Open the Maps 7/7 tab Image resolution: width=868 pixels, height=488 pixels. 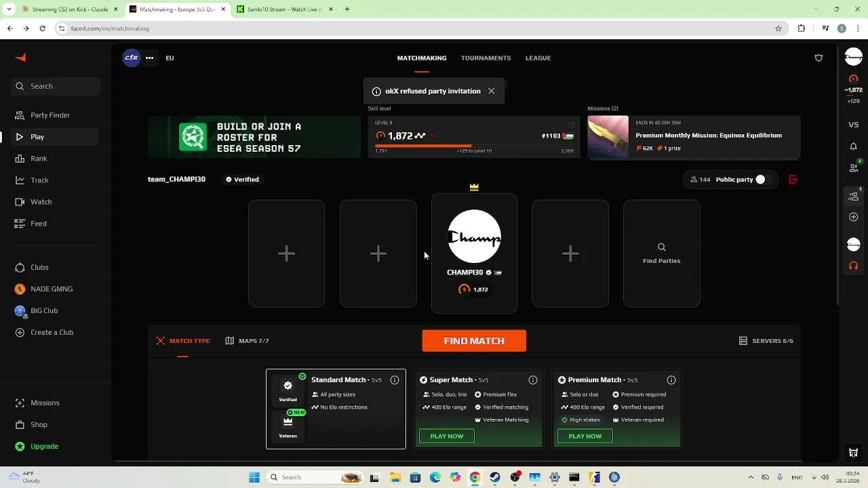pos(248,341)
